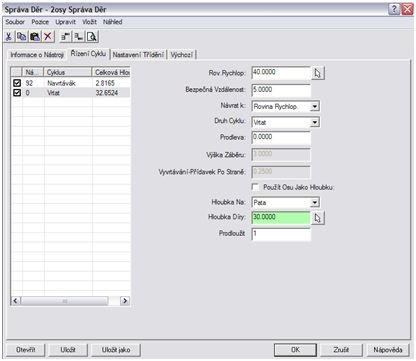Screen dimensions: 416x361
Task: Click the Copy toolbar icon
Action: click(x=22, y=37)
